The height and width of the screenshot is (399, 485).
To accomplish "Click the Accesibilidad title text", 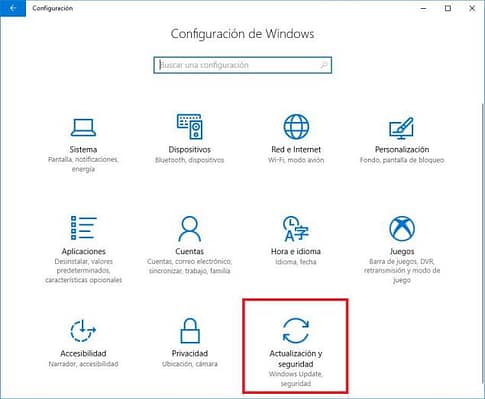I will 83,353.
